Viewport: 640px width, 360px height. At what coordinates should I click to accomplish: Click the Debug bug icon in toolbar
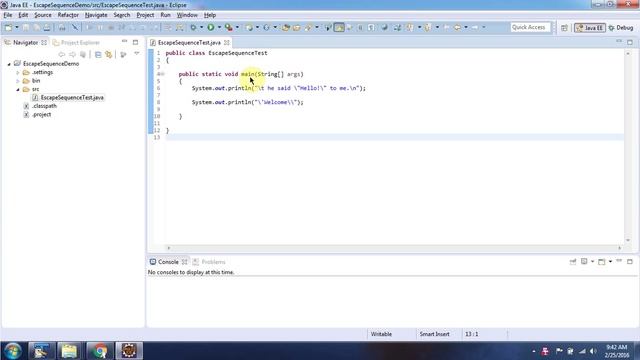coord(193,27)
